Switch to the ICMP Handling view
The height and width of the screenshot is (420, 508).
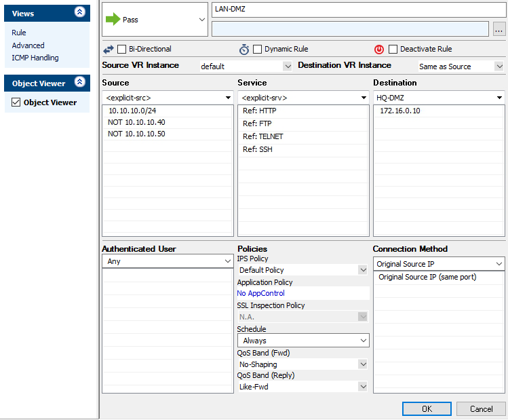35,58
